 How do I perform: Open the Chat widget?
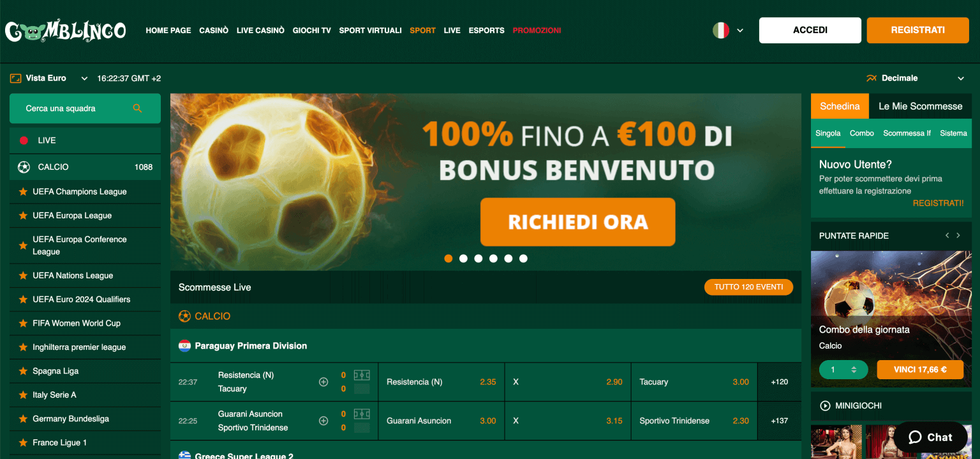[930, 437]
